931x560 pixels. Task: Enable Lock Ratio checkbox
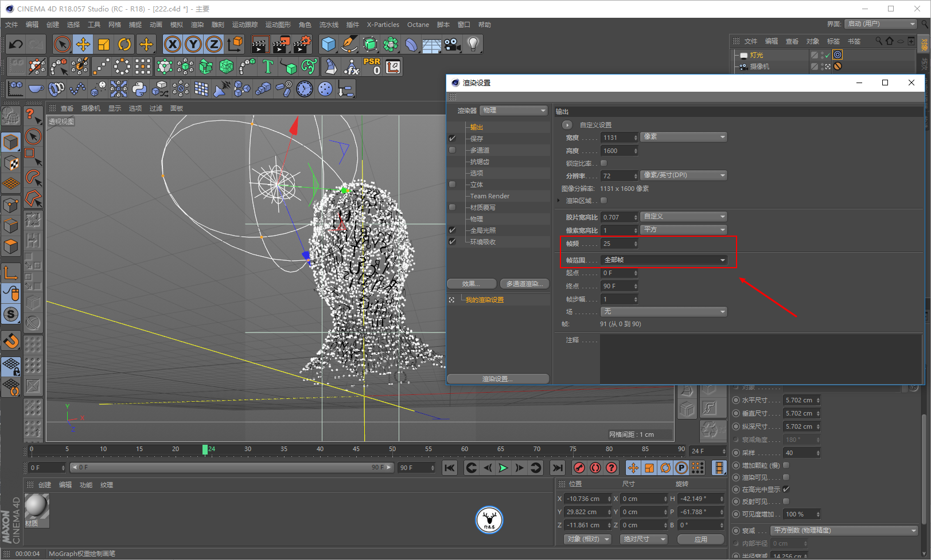point(603,163)
